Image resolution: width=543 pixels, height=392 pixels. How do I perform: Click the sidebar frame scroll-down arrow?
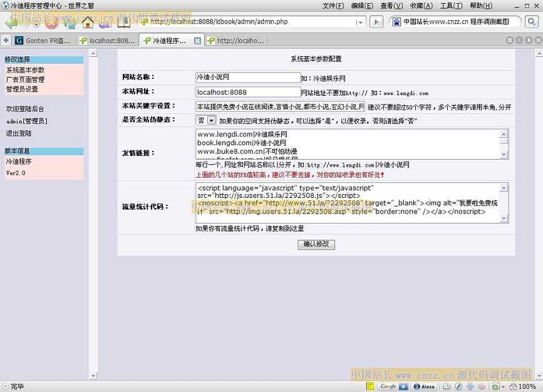[93, 376]
